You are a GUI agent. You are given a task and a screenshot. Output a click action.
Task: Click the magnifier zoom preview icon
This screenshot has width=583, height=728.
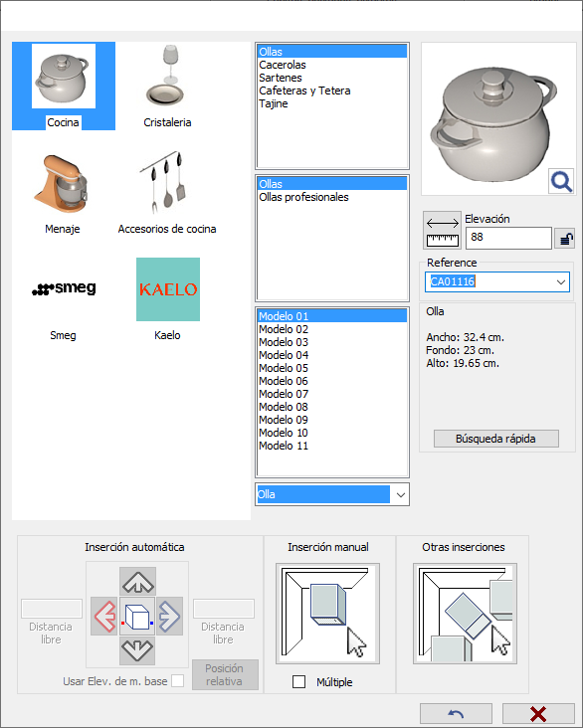(561, 181)
